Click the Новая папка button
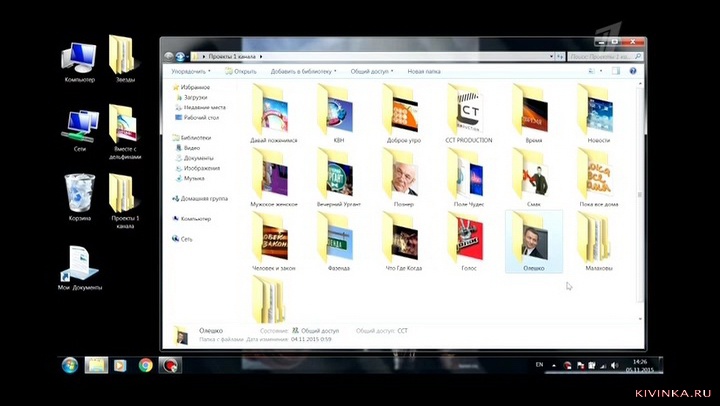 coord(423,72)
